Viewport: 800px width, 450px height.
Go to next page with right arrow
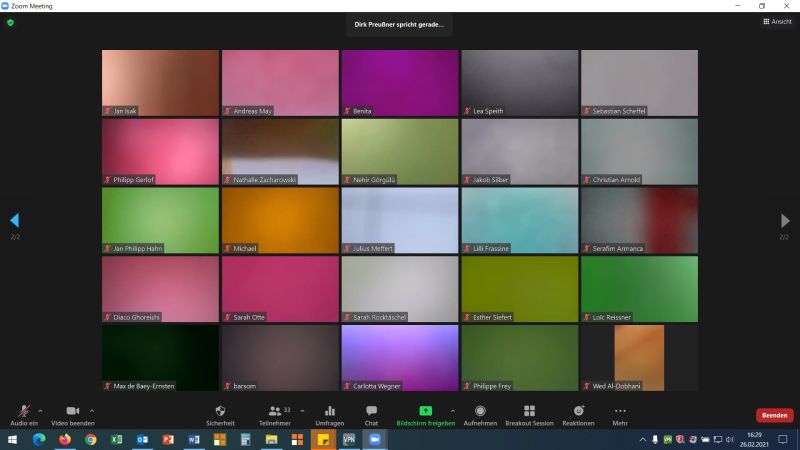[x=785, y=220]
